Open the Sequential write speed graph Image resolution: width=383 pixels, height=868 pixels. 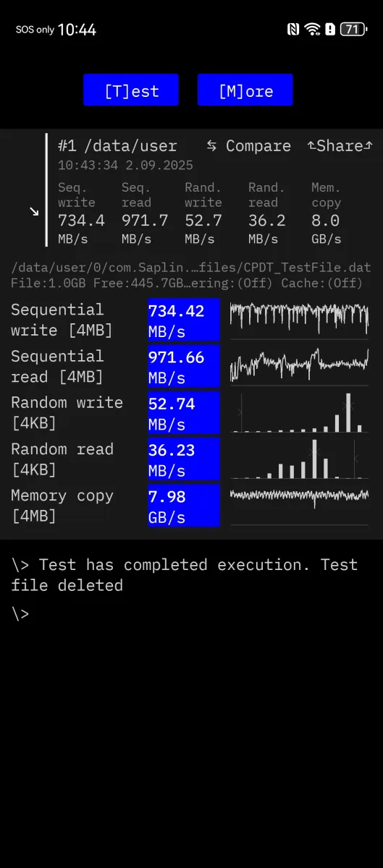point(299,319)
